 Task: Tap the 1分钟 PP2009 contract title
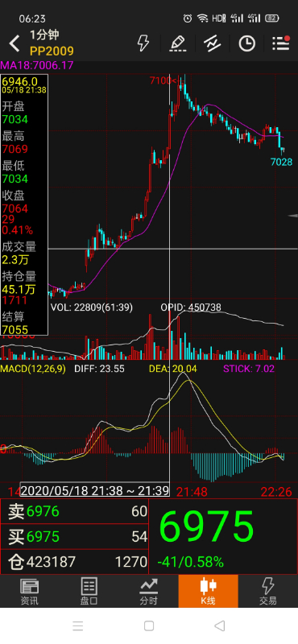(52, 43)
